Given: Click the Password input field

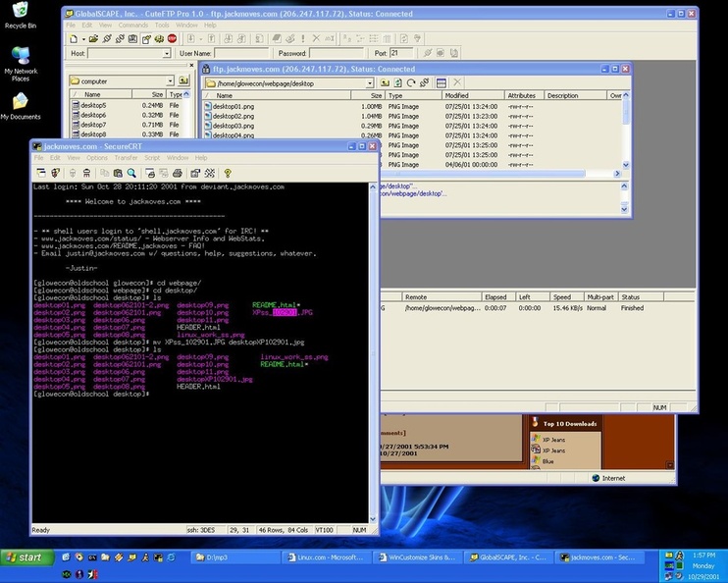Looking at the screenshot, I should 337,53.
